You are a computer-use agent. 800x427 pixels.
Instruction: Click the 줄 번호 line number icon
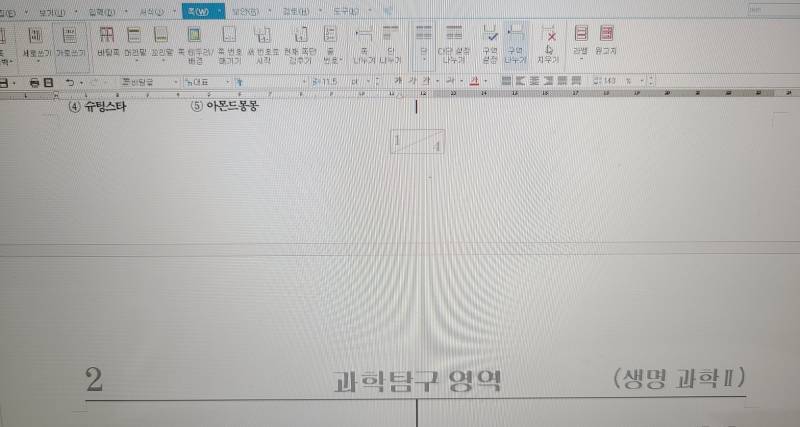331,34
